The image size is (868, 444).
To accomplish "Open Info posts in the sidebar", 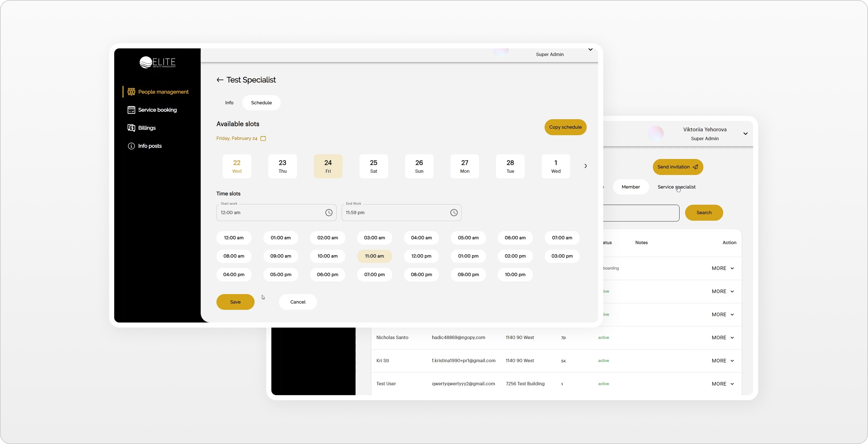I will 150,146.
